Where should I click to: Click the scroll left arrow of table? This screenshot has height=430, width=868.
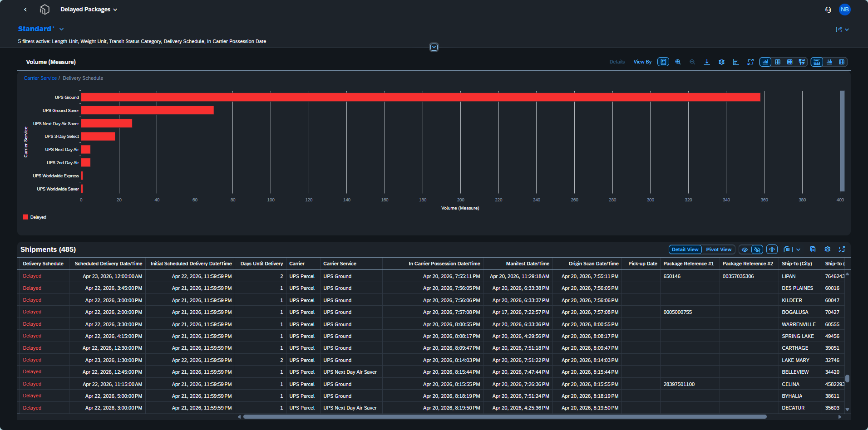point(239,416)
